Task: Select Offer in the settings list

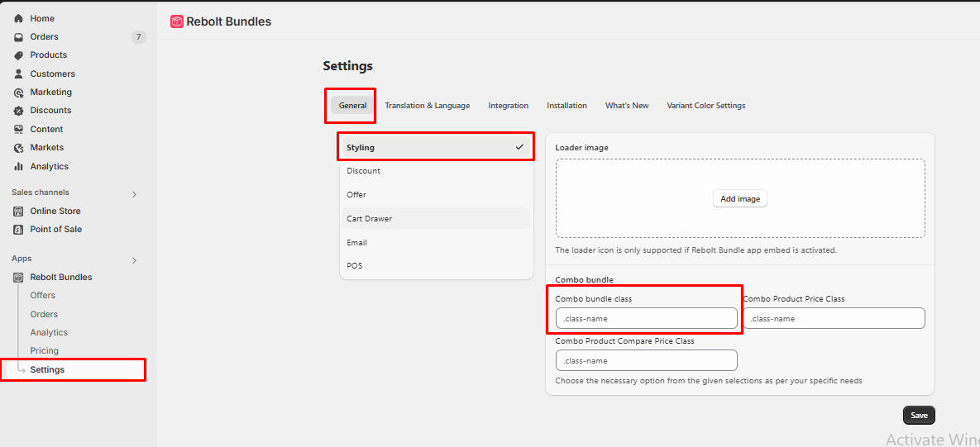Action: 436,195
